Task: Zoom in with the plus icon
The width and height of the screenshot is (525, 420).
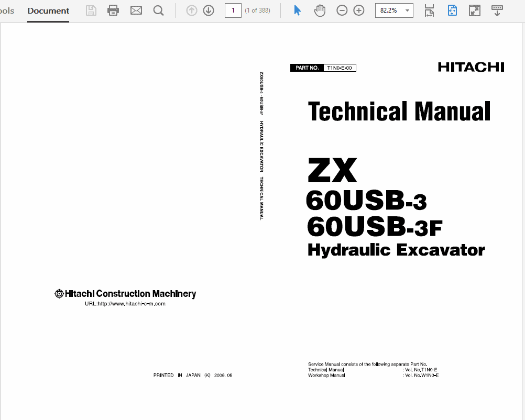Action: 358,10
